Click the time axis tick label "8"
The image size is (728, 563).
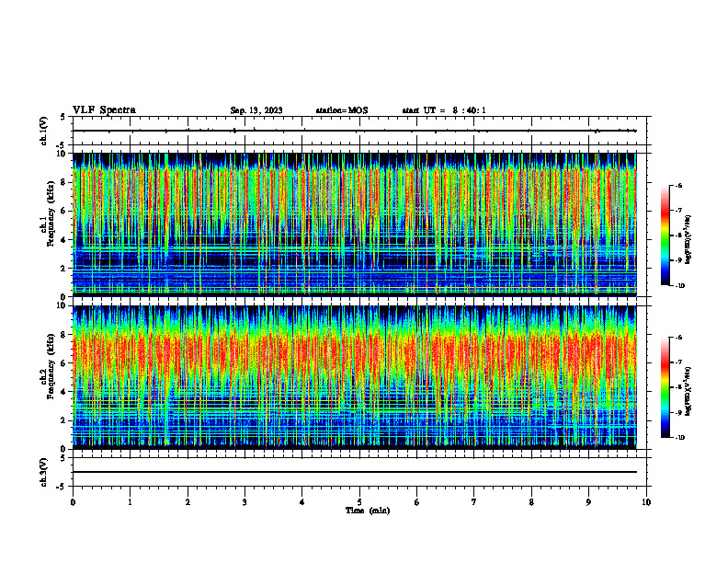(531, 502)
